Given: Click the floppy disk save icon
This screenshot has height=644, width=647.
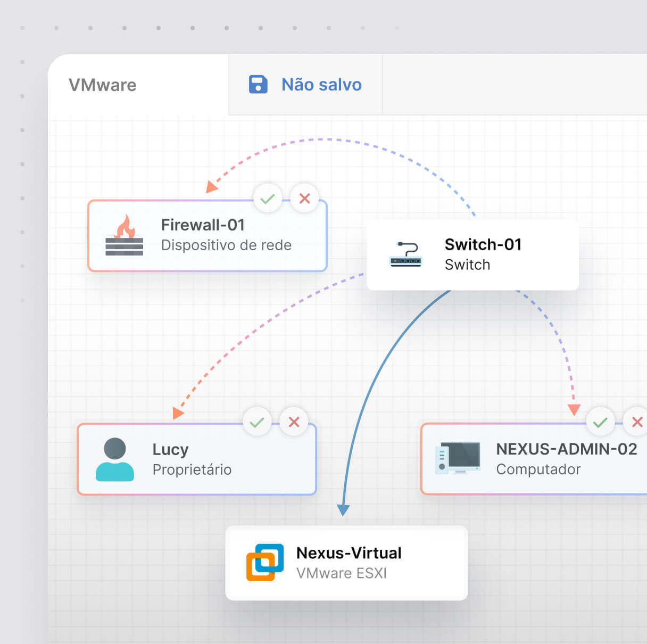Looking at the screenshot, I should point(258,85).
